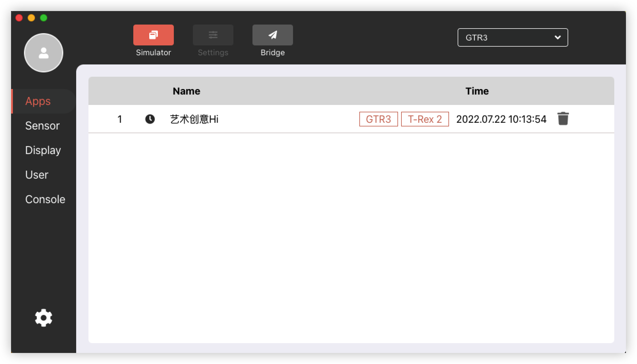Image resolution: width=637 pixels, height=364 pixels.
Task: Click the Name column header
Action: (x=186, y=91)
